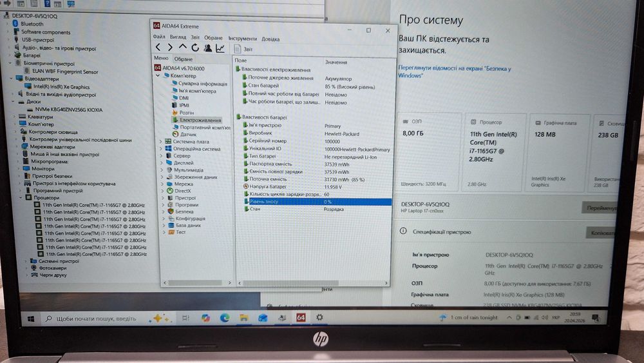The image size is (644, 363).
Task: Select Ім'я комп'ютера tree item
Action: pos(194,91)
